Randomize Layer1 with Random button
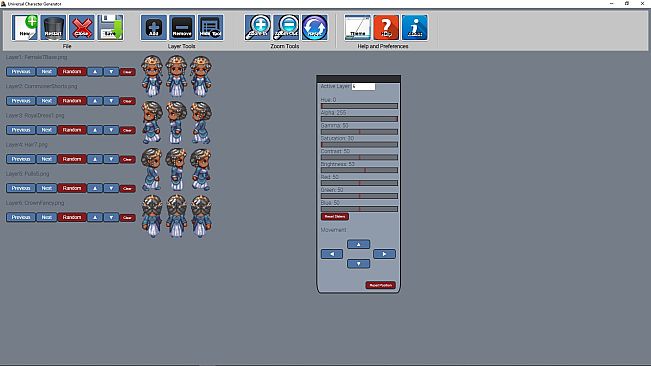This screenshot has width=651, height=366. tap(72, 72)
